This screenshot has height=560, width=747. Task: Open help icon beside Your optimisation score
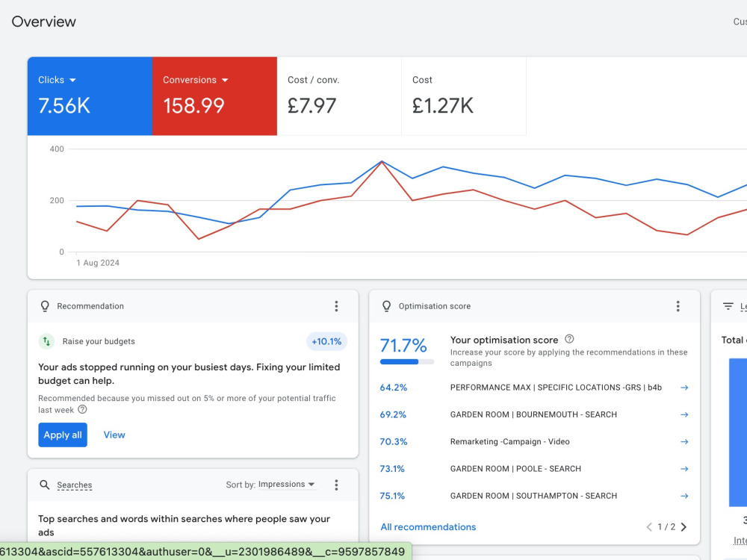point(569,339)
